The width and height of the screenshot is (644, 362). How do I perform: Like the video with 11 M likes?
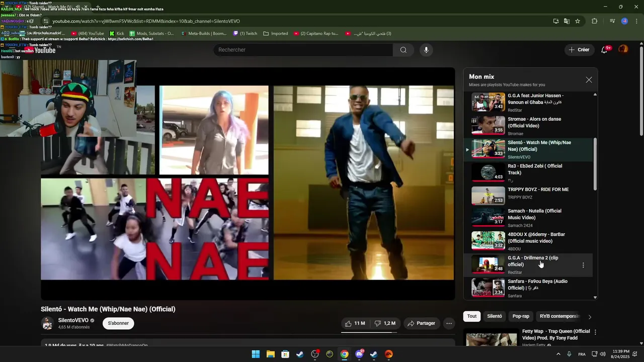click(355, 323)
